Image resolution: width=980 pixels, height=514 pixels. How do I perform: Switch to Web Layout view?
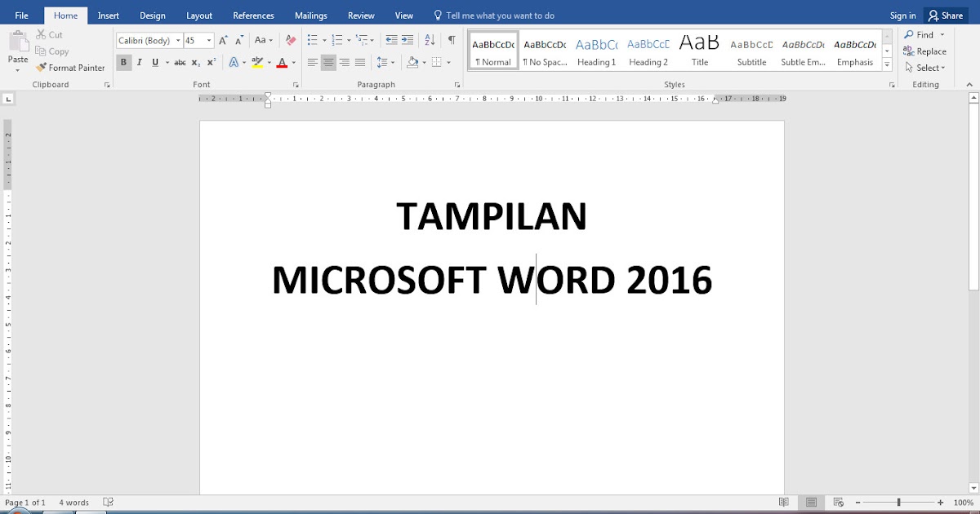pyautogui.click(x=839, y=503)
